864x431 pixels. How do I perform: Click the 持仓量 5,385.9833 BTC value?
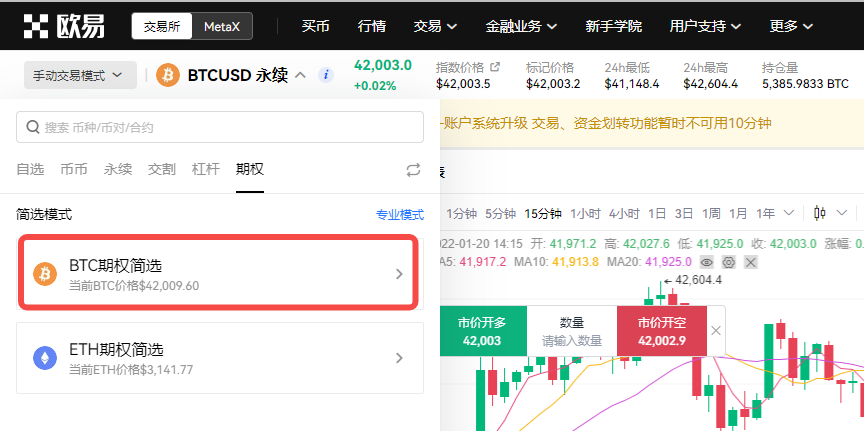tap(805, 84)
